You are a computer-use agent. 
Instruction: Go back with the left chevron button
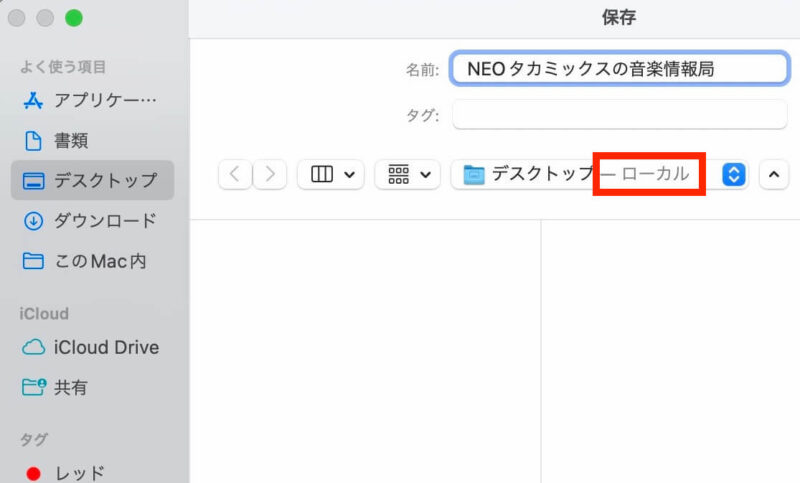235,174
